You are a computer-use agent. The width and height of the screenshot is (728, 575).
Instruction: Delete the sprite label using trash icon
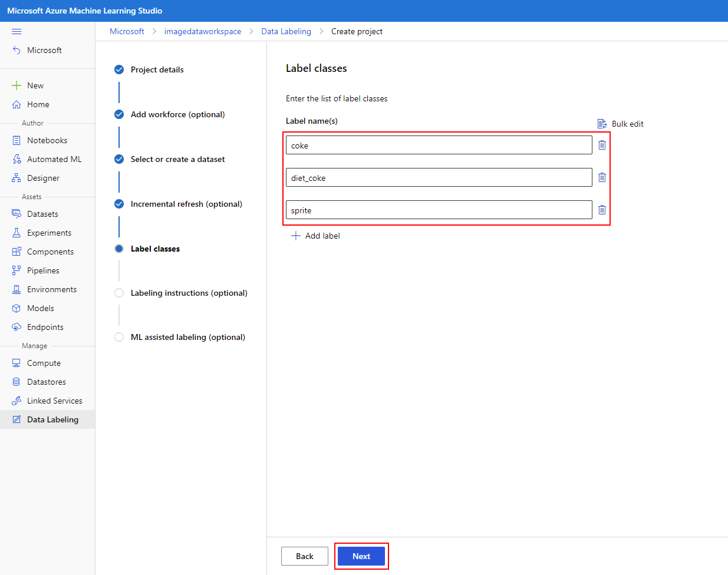(602, 210)
